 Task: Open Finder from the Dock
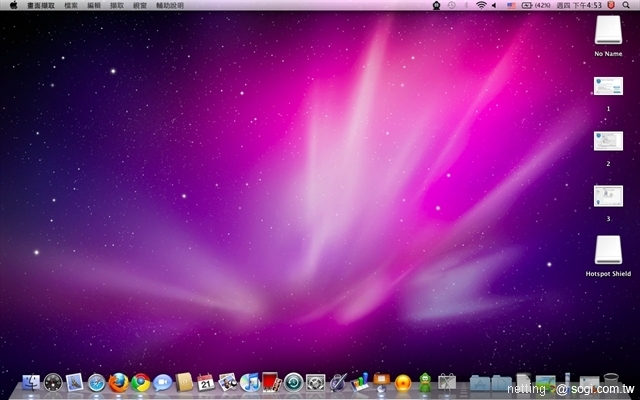[x=30, y=382]
